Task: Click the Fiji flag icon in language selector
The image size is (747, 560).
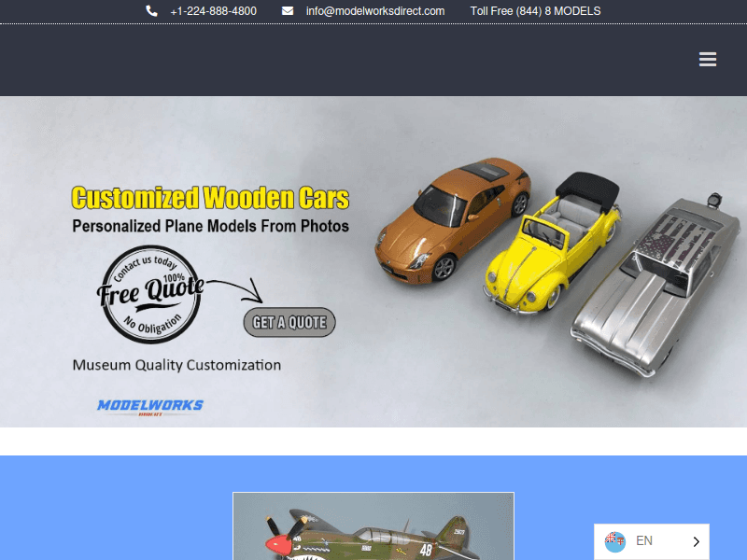Action: (x=614, y=540)
